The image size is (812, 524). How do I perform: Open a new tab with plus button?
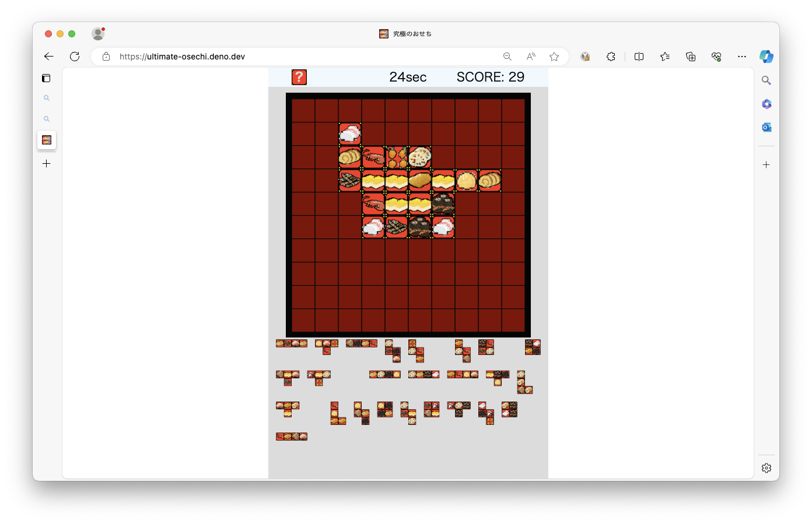[47, 164]
